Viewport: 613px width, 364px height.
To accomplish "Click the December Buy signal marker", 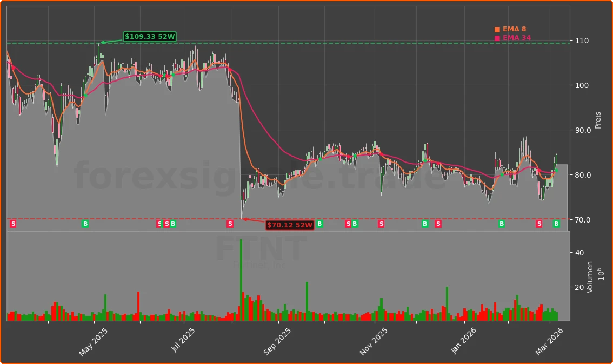I will click(424, 224).
